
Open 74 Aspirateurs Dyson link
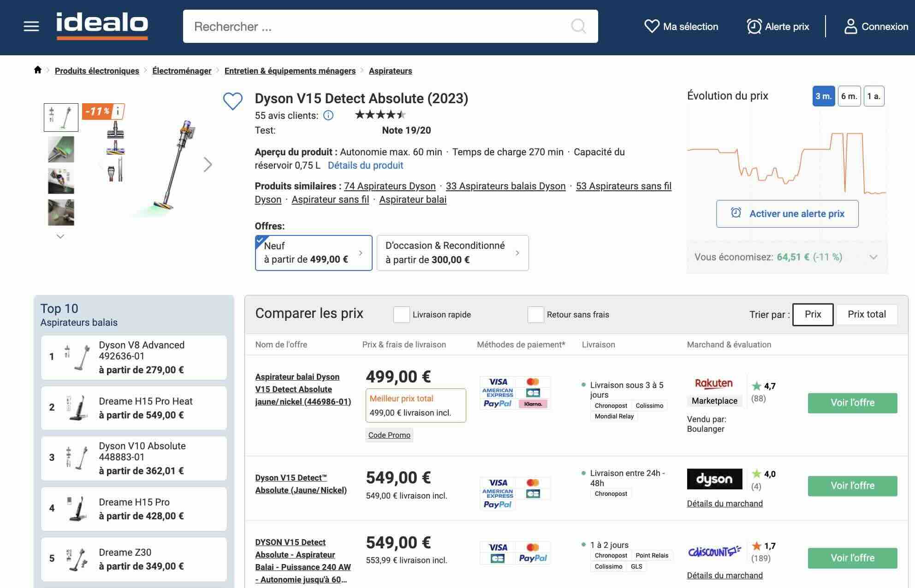click(390, 186)
